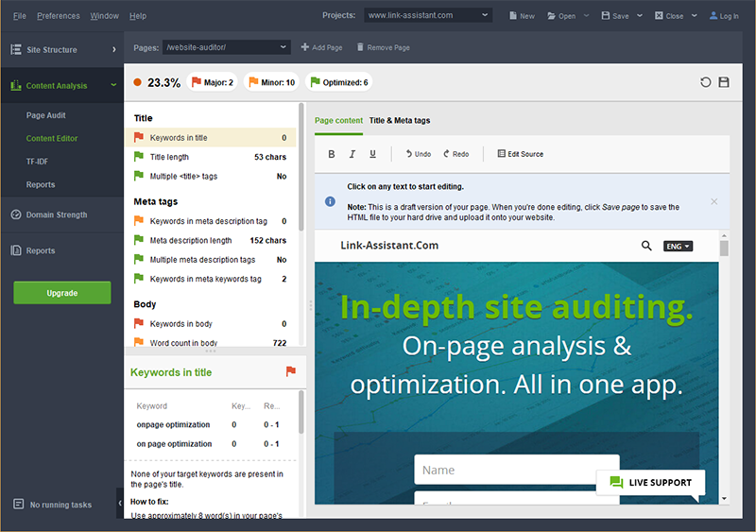756x532 pixels.
Task: Select the Keywords in body row
Action: (211, 323)
